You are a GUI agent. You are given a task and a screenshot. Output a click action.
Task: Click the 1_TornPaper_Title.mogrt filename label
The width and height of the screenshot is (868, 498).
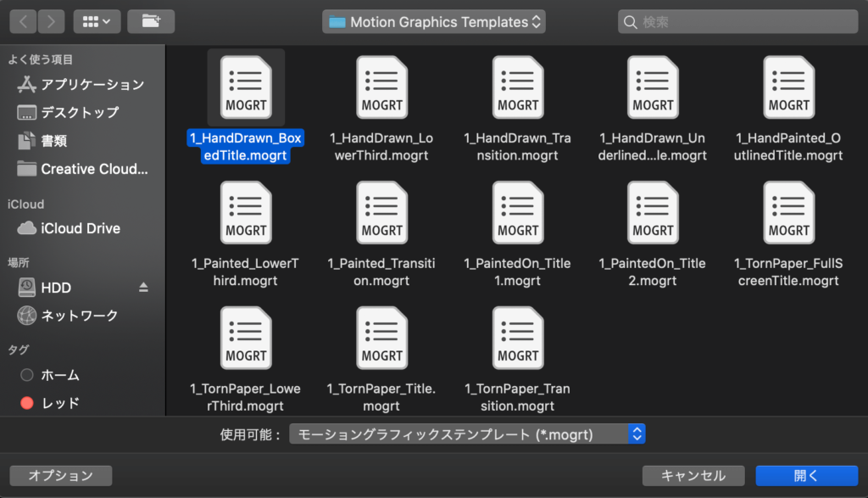pyautogui.click(x=381, y=397)
